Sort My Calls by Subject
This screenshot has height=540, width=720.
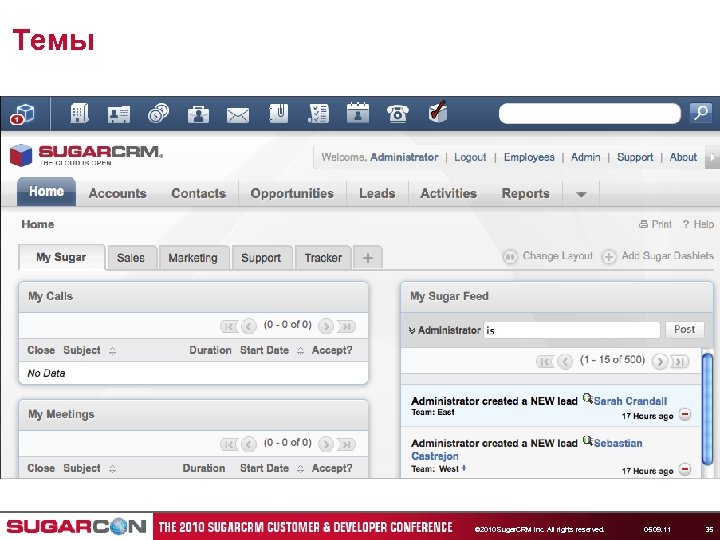pos(90,350)
